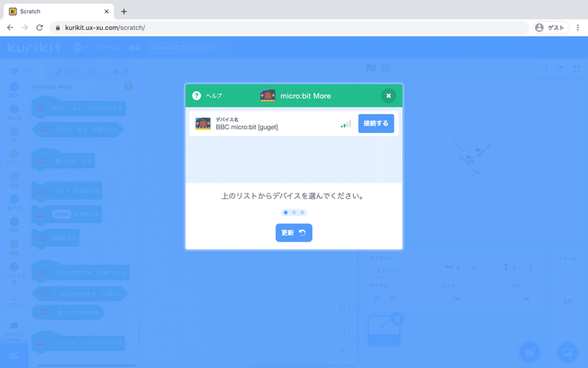Switch to the 音 sounds tab
The width and height of the screenshot is (588, 368).
(x=121, y=71)
